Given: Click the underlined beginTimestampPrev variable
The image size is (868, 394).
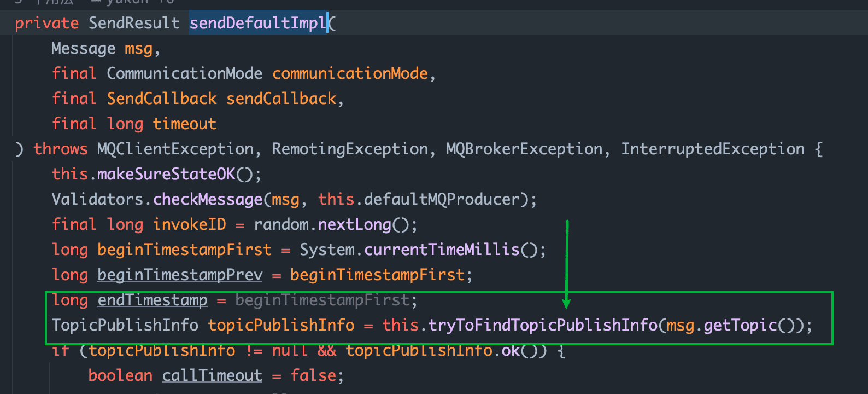Looking at the screenshot, I should point(180,275).
